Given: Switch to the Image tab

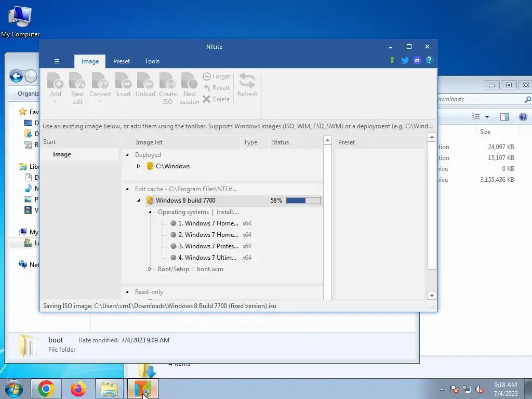Looking at the screenshot, I should click(90, 61).
